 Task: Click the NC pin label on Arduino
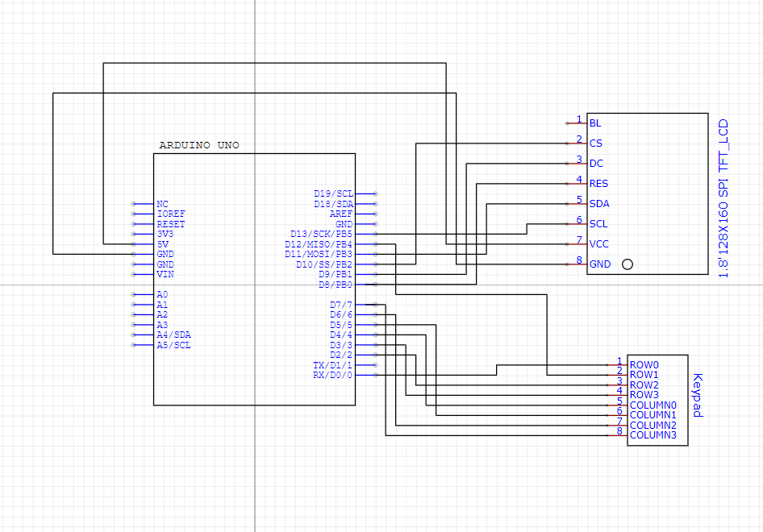163,204
